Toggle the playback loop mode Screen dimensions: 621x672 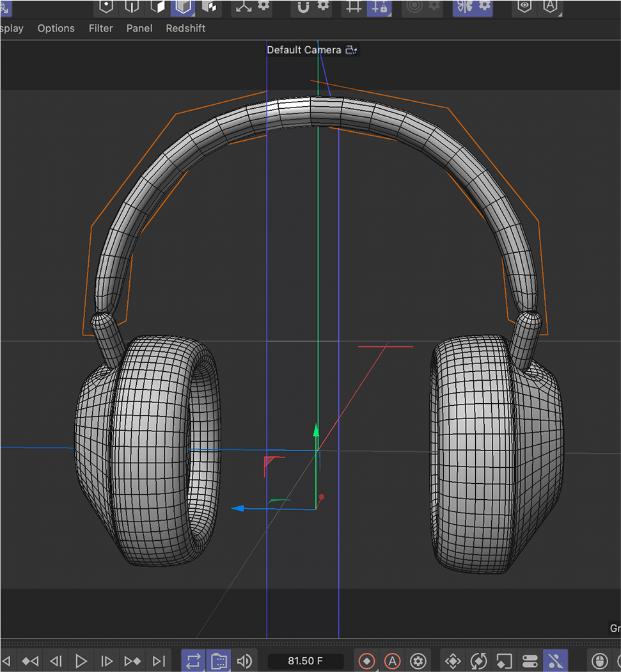193,661
